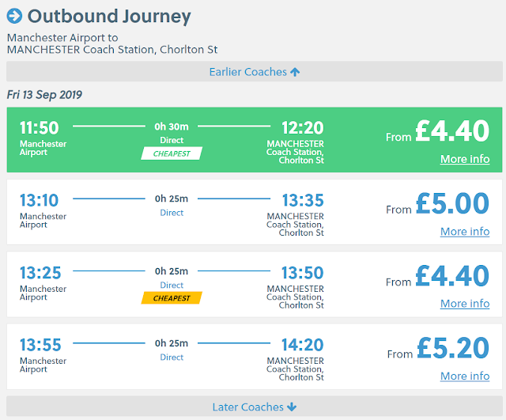Show Earlier Coaches
Image resolution: width=506 pixels, height=420 pixels.
pos(247,72)
